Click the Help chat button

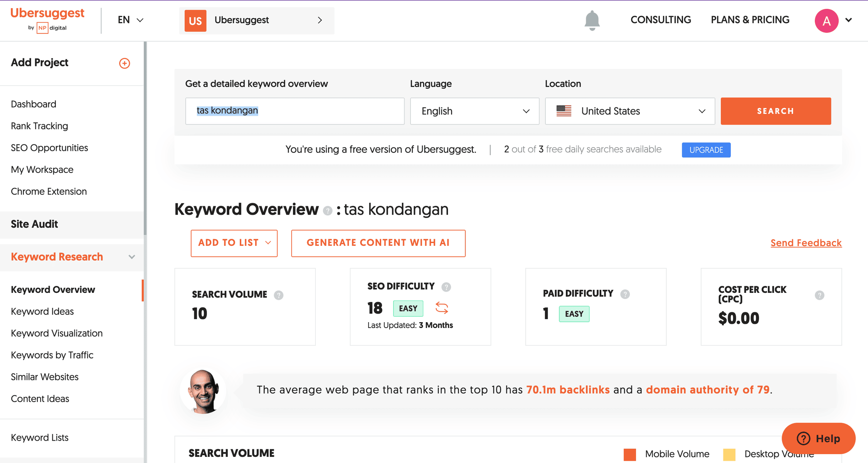[818, 439]
